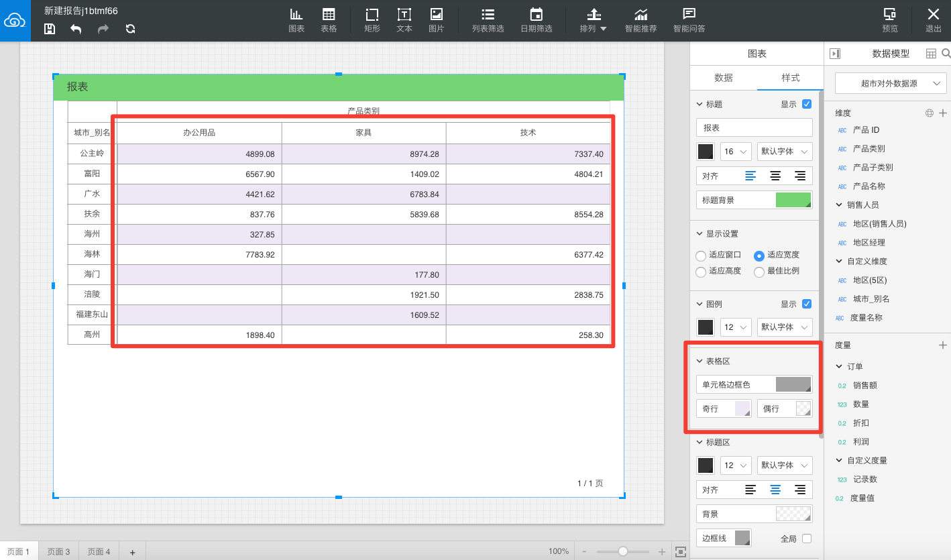Collapse the 订单 measure group
The image size is (951, 560).
[x=839, y=366]
